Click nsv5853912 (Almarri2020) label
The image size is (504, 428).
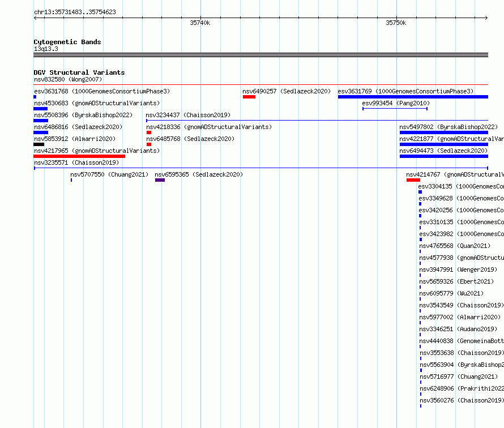coord(75,139)
